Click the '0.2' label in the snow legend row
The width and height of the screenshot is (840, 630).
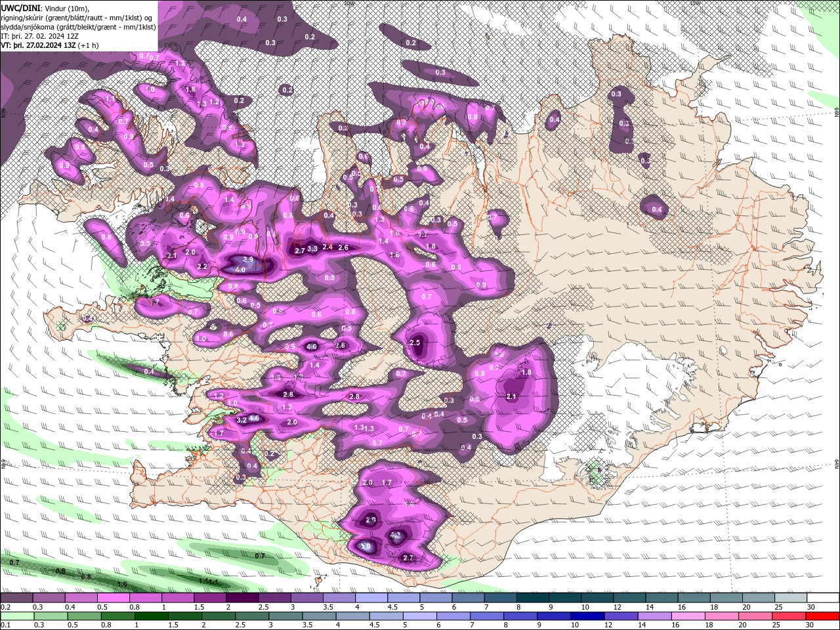tap(5, 607)
